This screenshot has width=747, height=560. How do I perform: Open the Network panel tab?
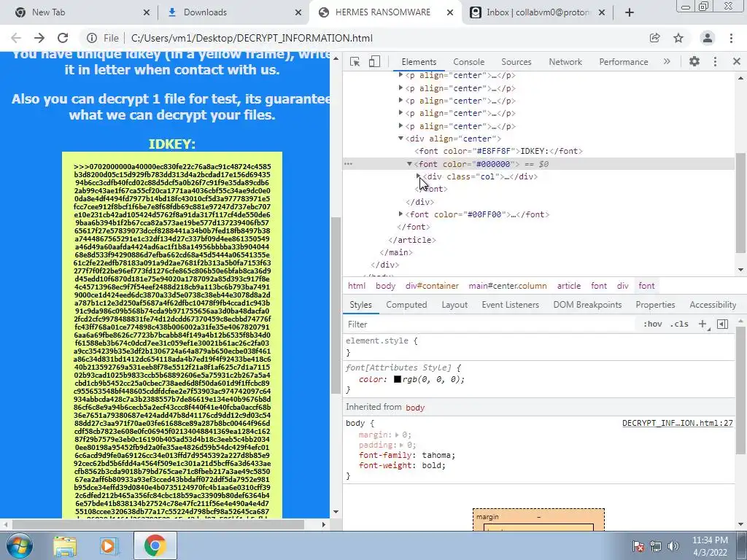pos(565,62)
